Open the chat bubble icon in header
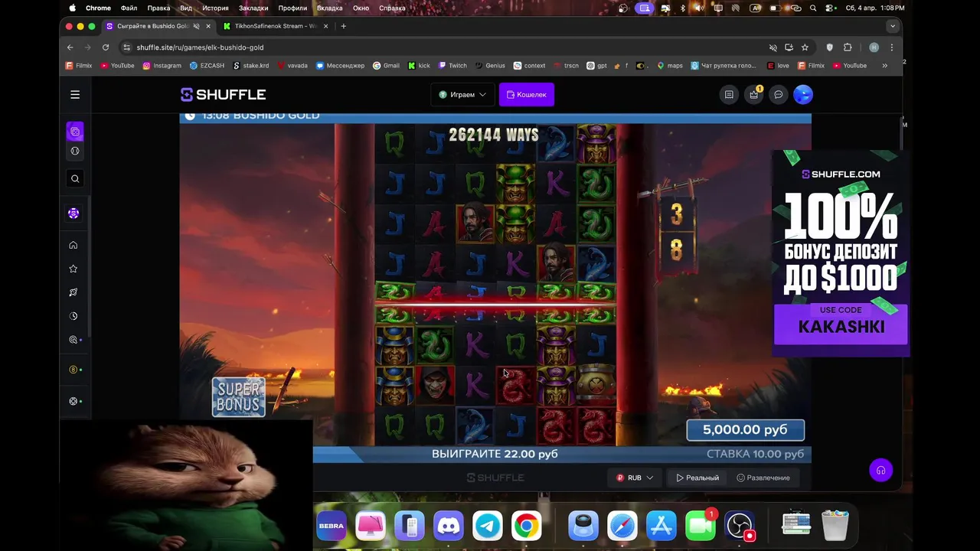 click(x=779, y=95)
